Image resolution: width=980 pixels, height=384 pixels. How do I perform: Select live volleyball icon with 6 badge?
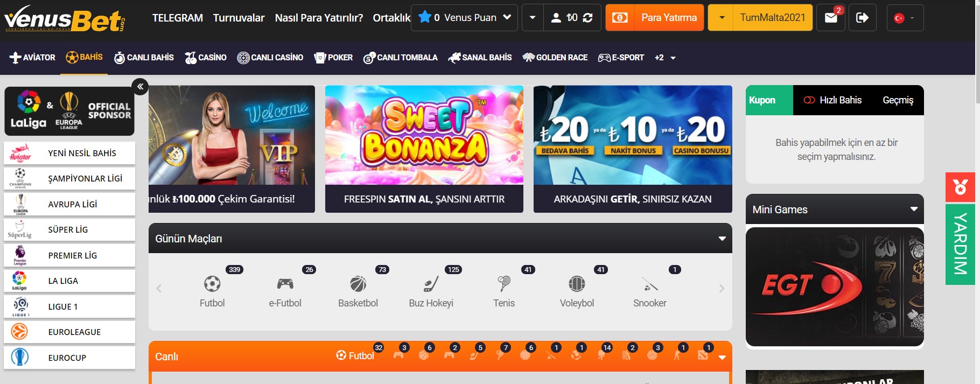(x=525, y=355)
